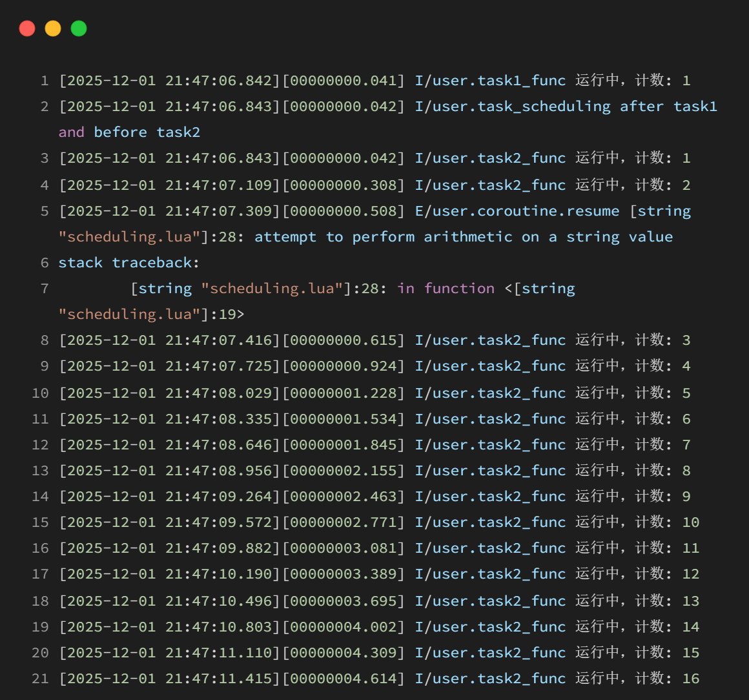The height and width of the screenshot is (700, 749).
Task: Click the timestamp 21:47:06.842 on line 1
Action: click(x=218, y=81)
